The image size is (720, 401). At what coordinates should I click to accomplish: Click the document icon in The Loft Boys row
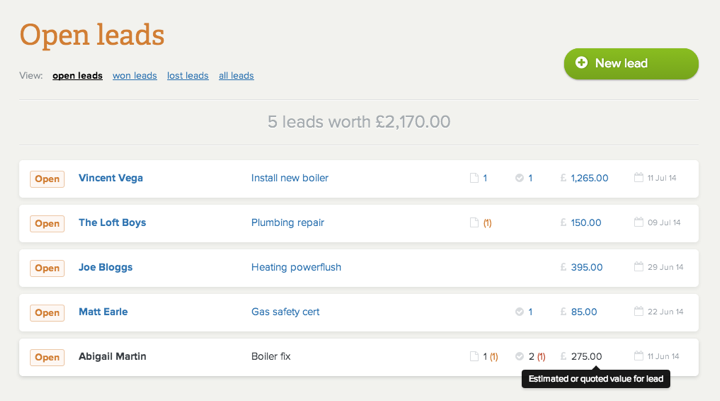tap(474, 222)
